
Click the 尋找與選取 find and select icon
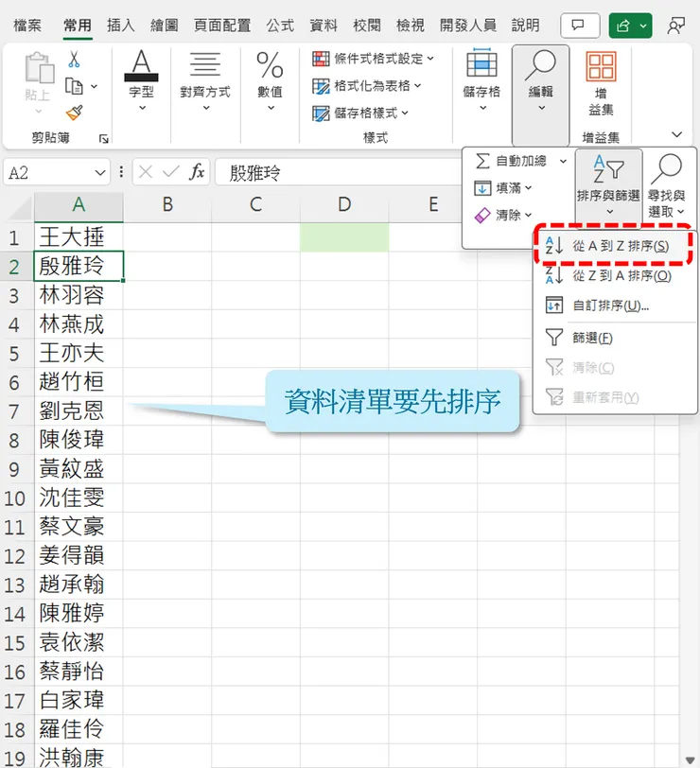click(666, 168)
